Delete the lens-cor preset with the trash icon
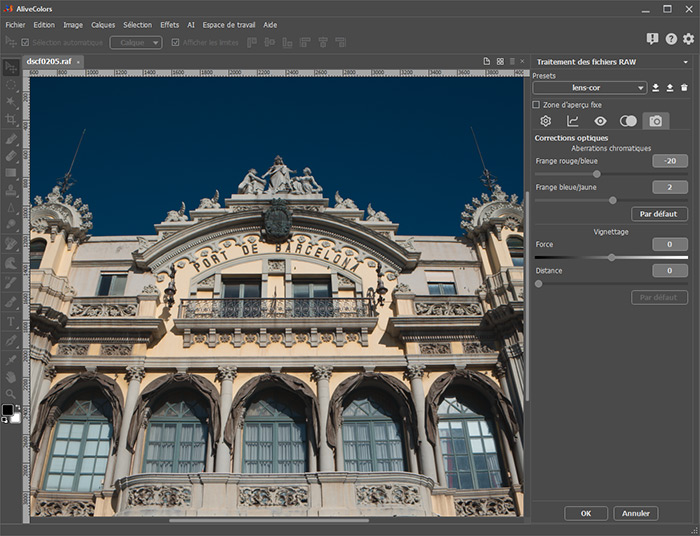700x536 pixels. (684, 88)
